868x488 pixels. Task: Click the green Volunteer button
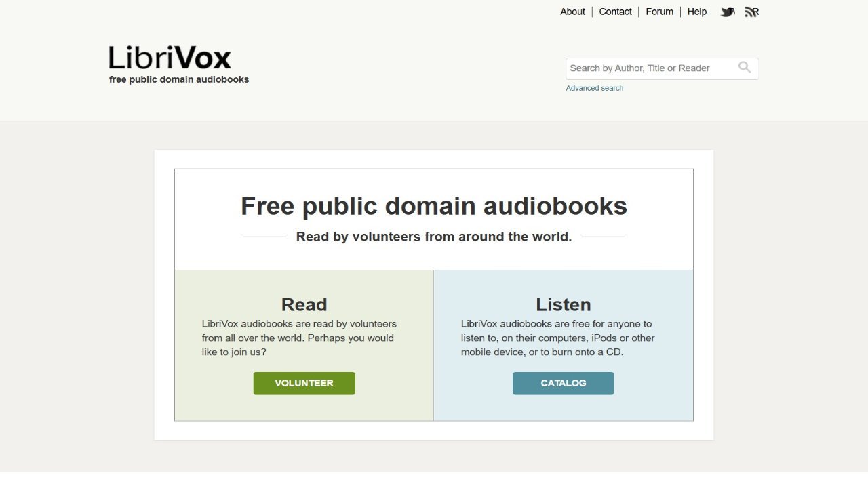pyautogui.click(x=304, y=384)
